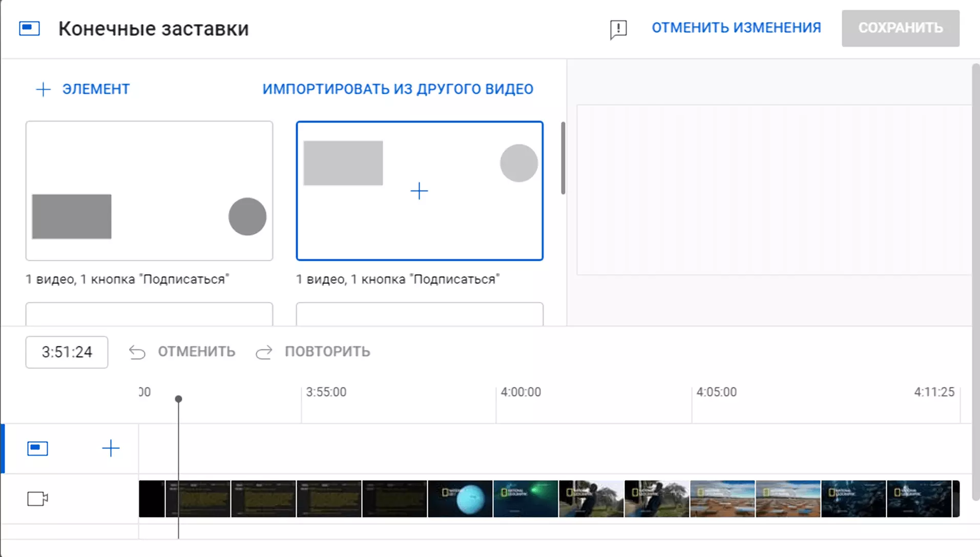Viewport: 980px width, 557px height.
Task: Click the 4:00:00 timeline mark
Action: [x=521, y=392]
